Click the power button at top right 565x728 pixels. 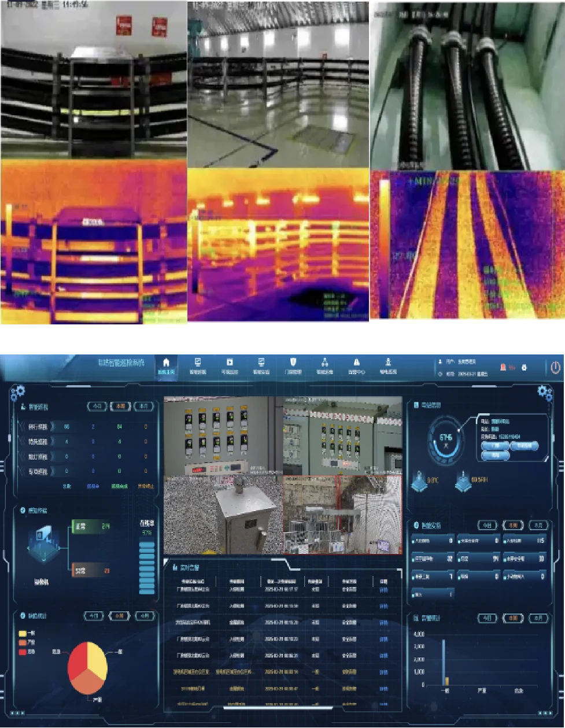(x=555, y=367)
